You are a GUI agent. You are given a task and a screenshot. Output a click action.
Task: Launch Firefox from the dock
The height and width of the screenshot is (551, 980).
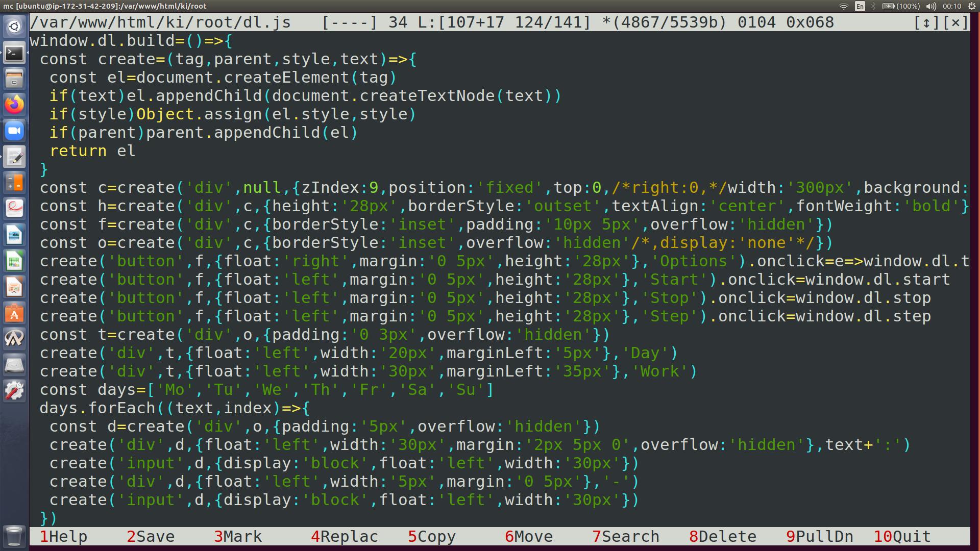pos(14,105)
